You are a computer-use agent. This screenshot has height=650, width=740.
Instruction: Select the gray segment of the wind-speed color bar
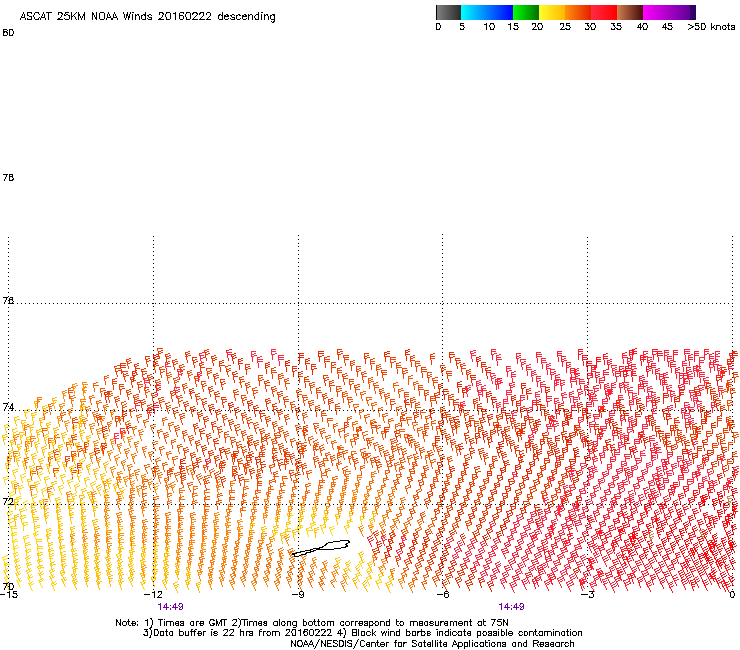coord(448,12)
